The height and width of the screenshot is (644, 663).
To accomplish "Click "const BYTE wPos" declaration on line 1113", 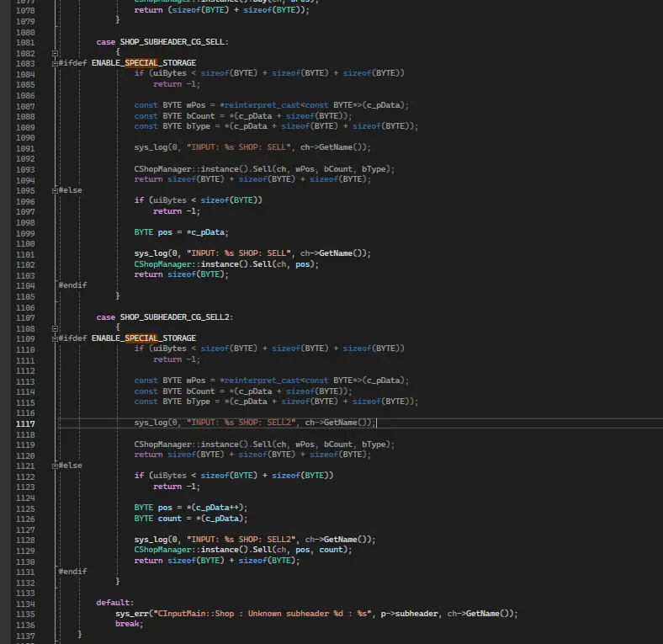I will coord(272,381).
